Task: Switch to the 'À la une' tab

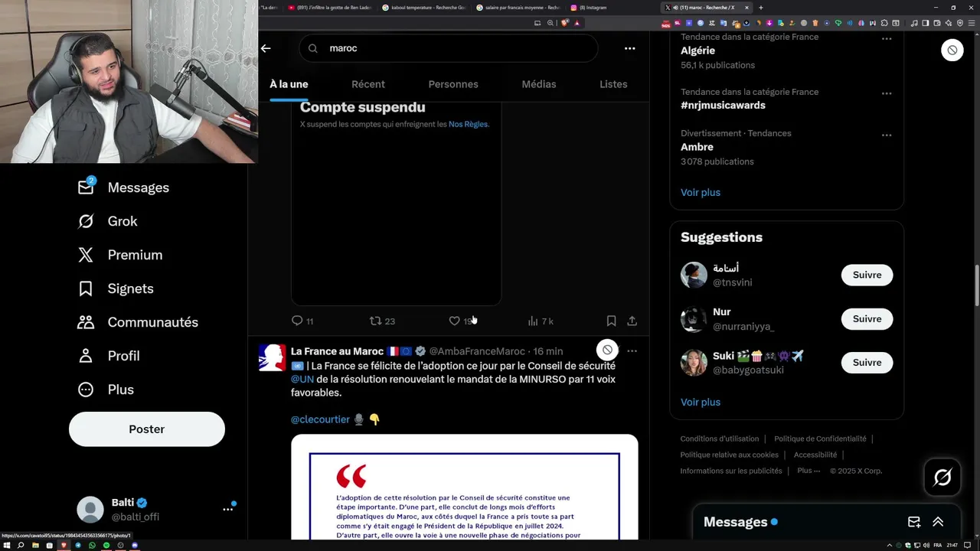Action: pos(289,84)
